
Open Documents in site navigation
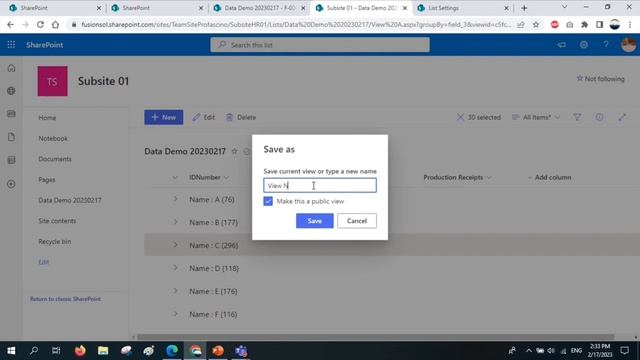tap(55, 159)
